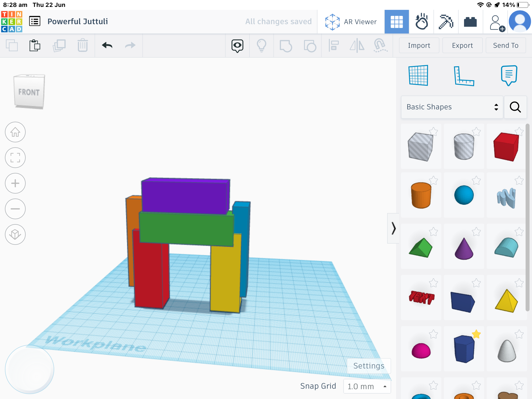Viewport: 532px width, 399px height.
Task: Click the Import button
Action: coord(419,45)
